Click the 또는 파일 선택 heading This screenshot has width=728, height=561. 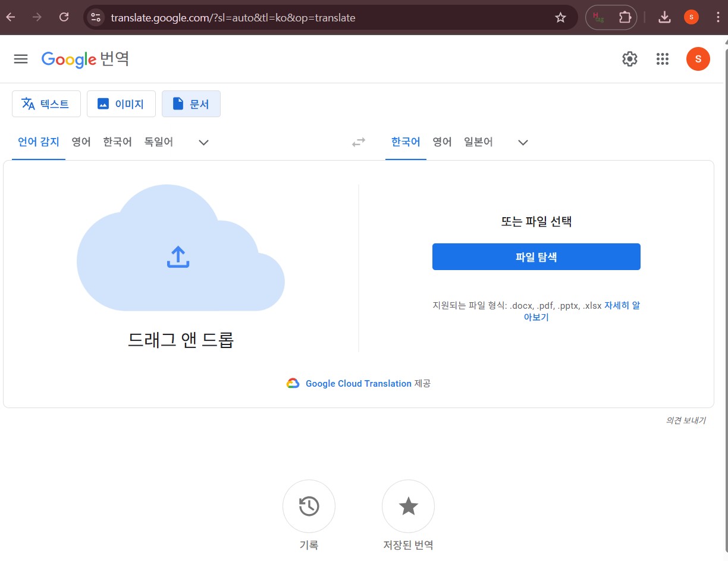point(536,221)
